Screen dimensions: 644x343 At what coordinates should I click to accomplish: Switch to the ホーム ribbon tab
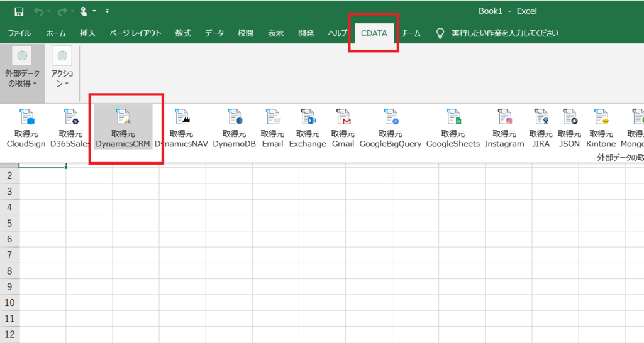pyautogui.click(x=56, y=33)
